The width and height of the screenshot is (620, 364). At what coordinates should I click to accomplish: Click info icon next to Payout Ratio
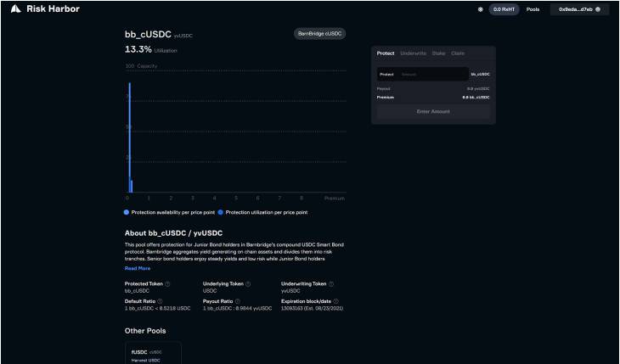[238, 301]
